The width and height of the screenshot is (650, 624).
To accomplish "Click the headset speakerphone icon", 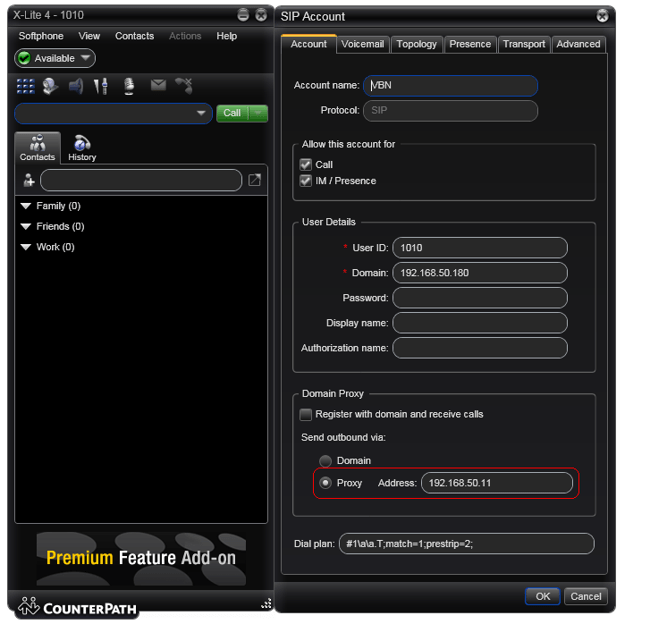I will (x=51, y=86).
